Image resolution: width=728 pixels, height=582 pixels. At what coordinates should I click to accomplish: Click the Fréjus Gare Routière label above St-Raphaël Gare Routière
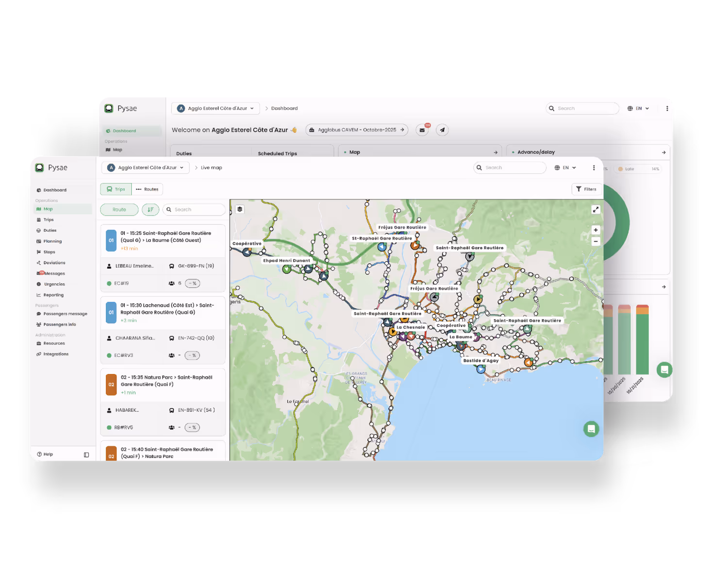[402, 227]
